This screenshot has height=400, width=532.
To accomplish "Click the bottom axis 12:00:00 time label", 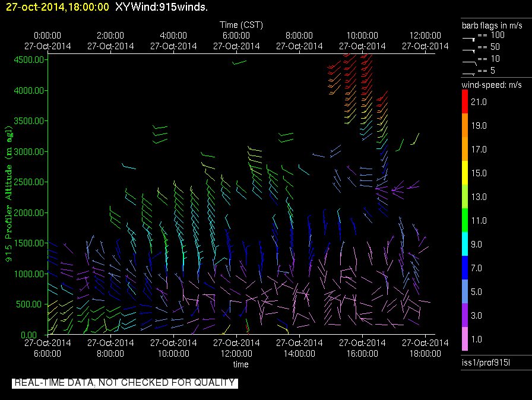I will 236,354.
